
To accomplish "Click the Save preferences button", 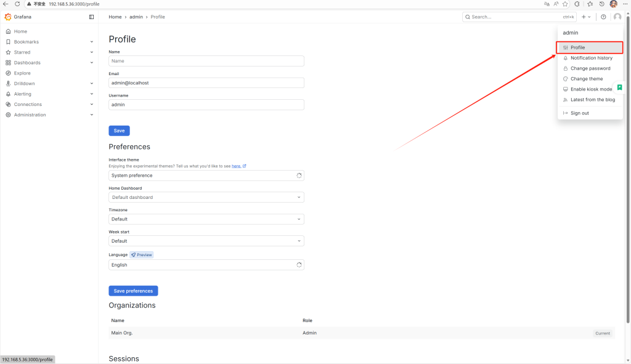I will click(133, 291).
